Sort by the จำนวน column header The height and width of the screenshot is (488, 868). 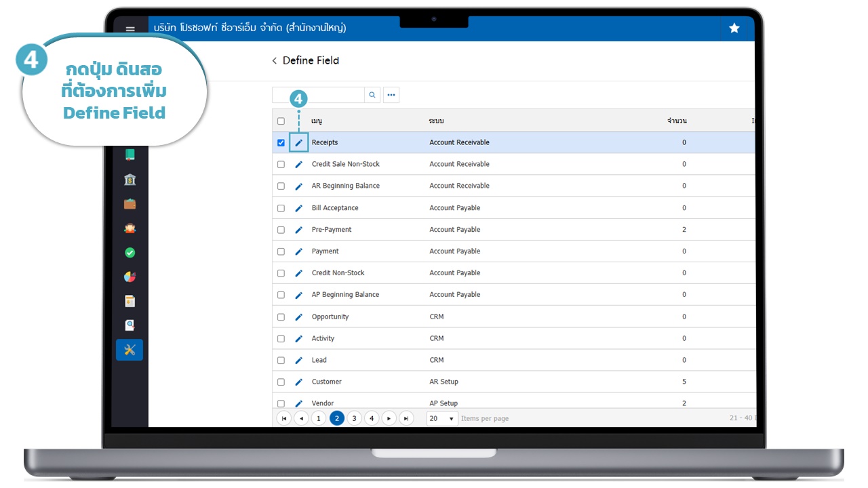pyautogui.click(x=677, y=121)
